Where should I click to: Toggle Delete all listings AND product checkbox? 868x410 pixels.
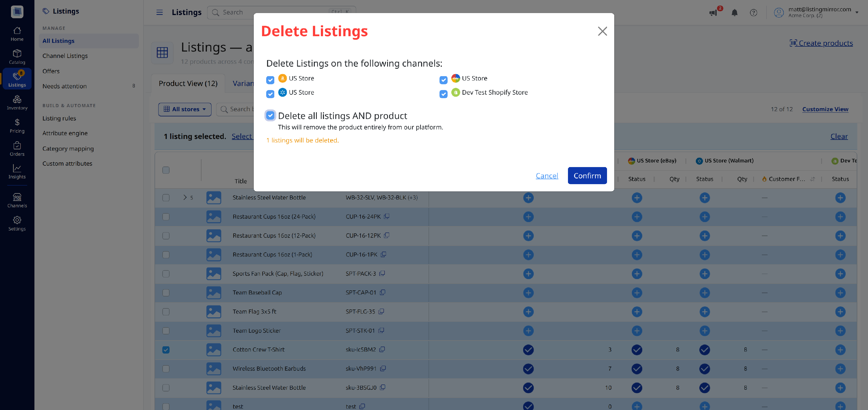coord(270,116)
